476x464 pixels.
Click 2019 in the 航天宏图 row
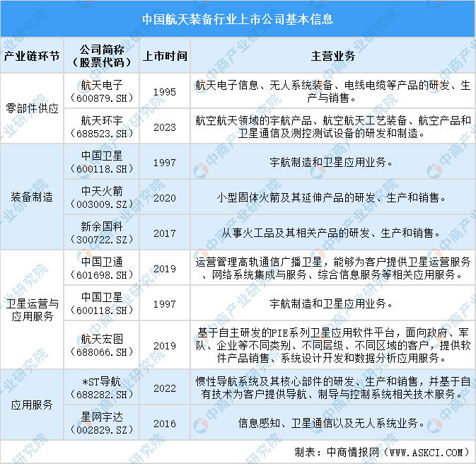165,346
